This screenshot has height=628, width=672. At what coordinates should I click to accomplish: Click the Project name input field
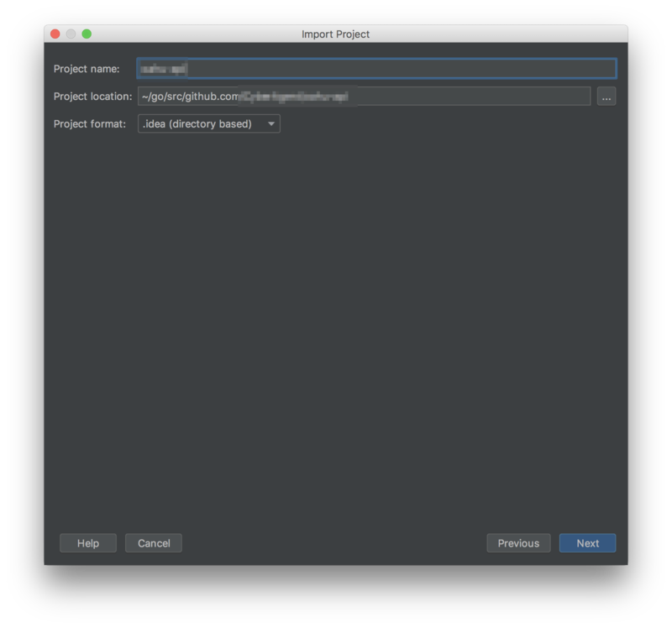(376, 69)
